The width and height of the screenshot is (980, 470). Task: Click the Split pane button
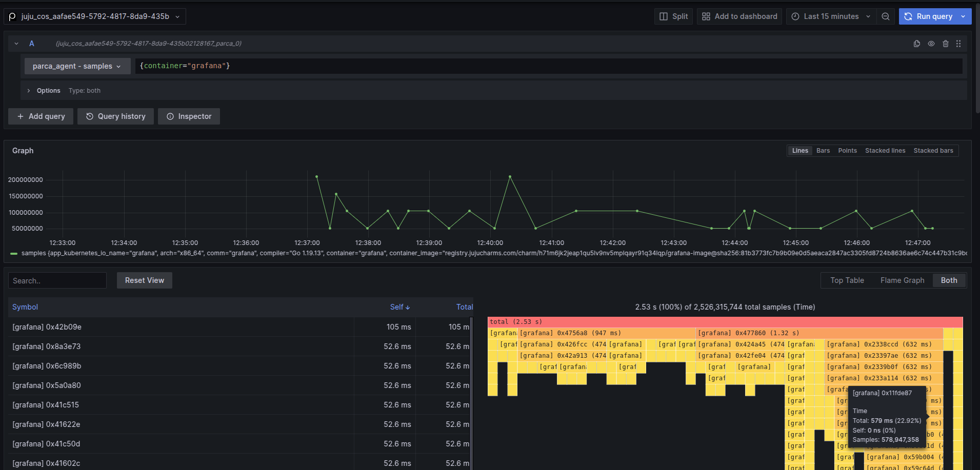click(674, 16)
